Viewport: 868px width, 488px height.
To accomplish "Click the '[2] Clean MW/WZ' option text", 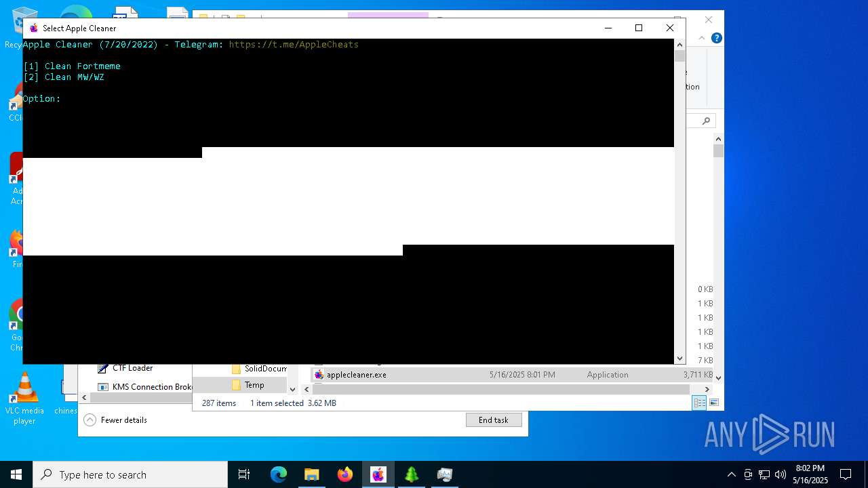I will [x=64, y=77].
